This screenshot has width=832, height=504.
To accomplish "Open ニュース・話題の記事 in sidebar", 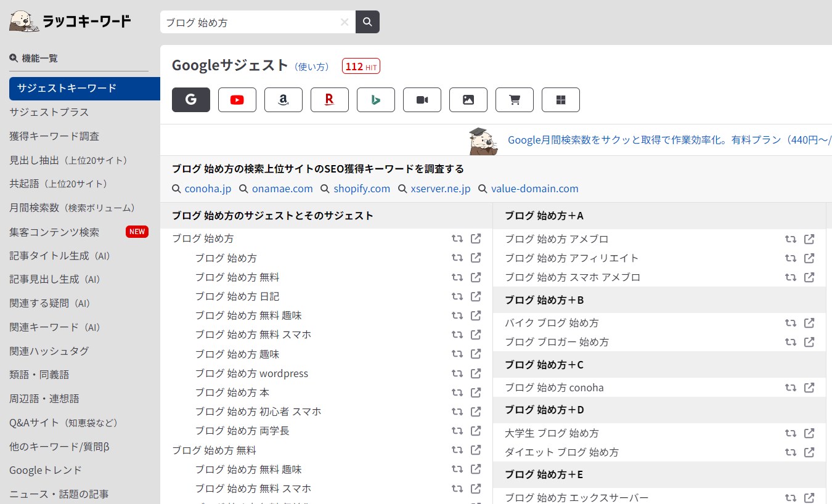I will 59,494.
